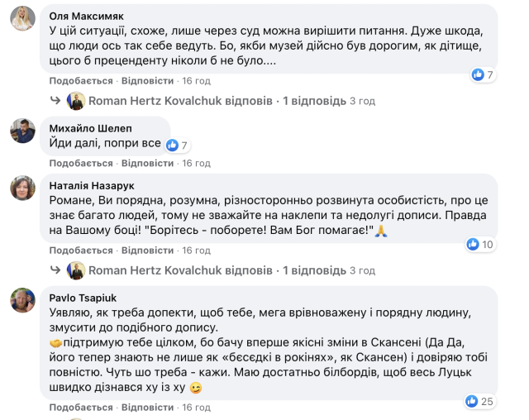Open Оля Максимяк's profile avatar

[x=22, y=18]
